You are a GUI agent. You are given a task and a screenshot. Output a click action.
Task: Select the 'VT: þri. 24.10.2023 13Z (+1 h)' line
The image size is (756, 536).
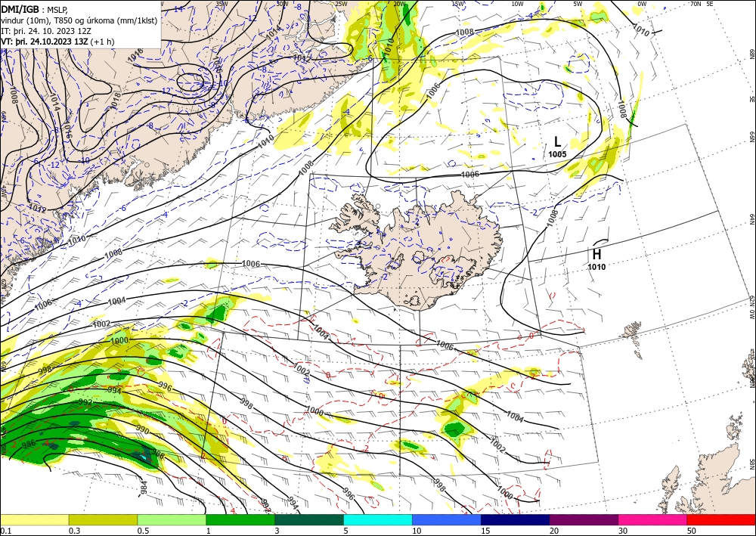(x=58, y=42)
